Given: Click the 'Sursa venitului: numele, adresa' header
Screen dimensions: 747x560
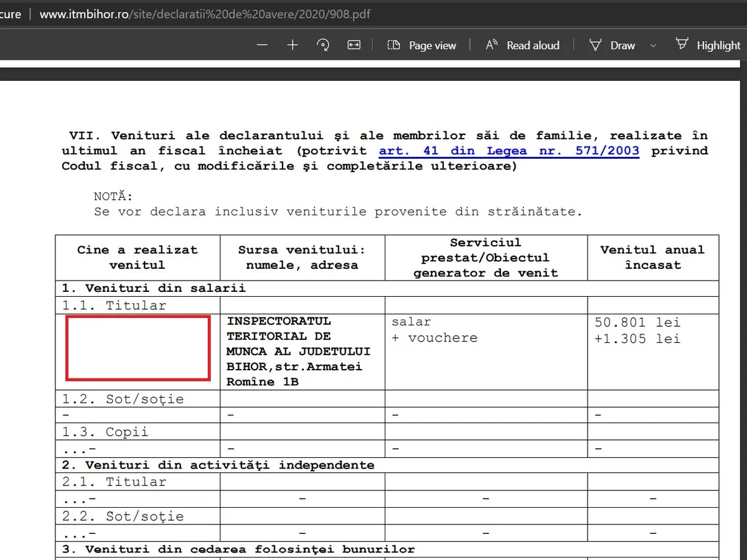Looking at the screenshot, I should coord(302,257).
